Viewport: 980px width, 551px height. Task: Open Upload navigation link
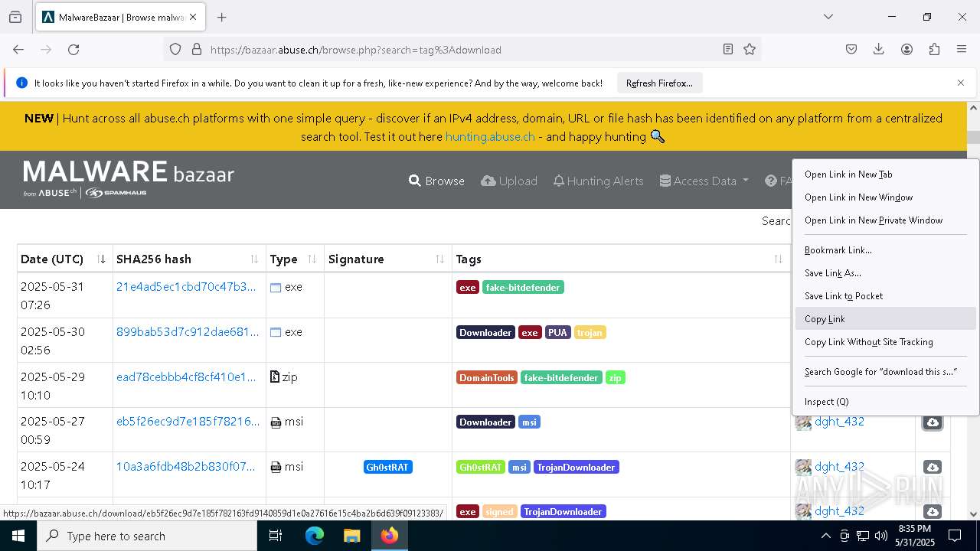(509, 181)
